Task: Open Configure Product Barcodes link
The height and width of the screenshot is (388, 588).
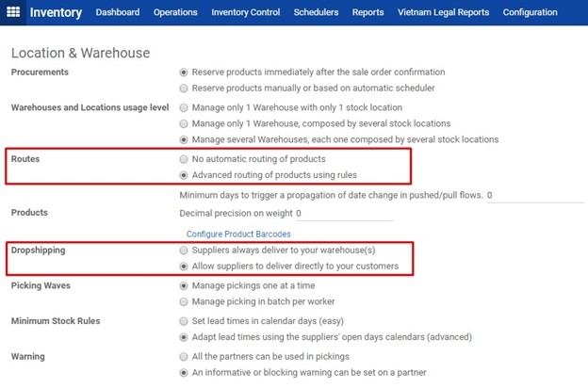Action: (x=238, y=234)
